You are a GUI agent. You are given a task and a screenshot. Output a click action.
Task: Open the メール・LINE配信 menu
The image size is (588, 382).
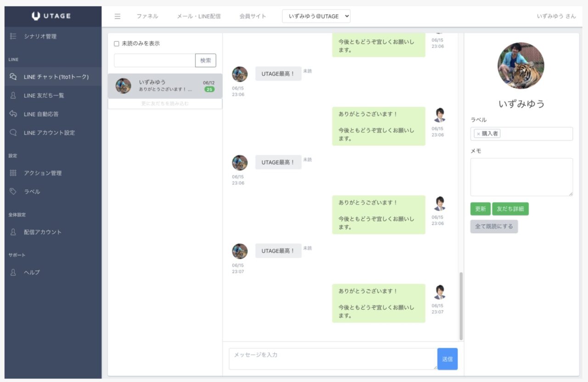pyautogui.click(x=199, y=16)
